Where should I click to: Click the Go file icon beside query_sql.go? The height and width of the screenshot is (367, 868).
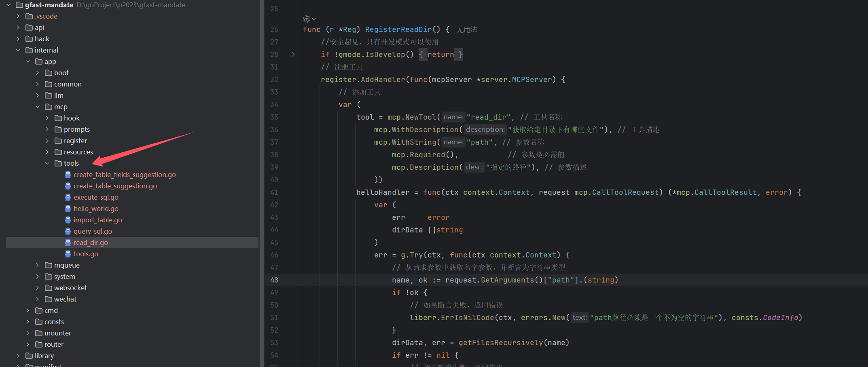click(68, 231)
